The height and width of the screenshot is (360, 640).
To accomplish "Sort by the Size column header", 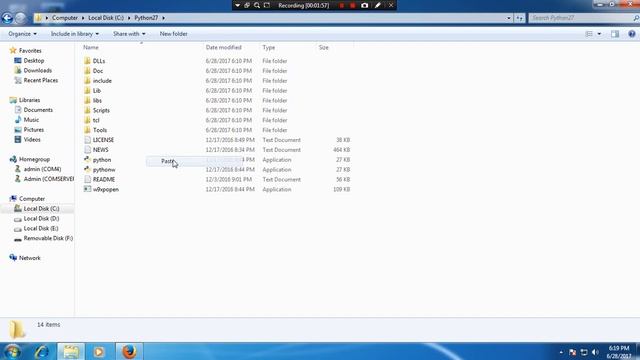I will (x=324, y=47).
